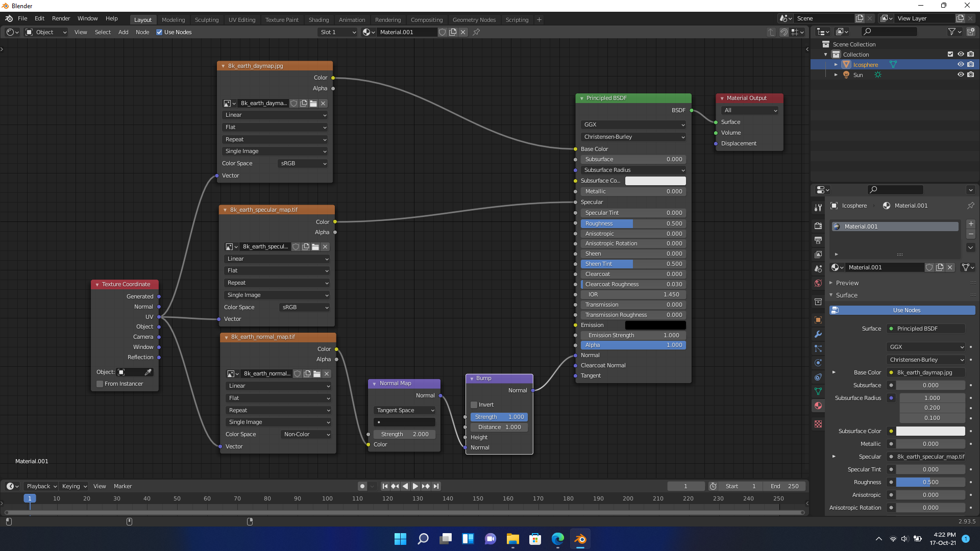This screenshot has width=980, height=551.
Task: Change Color Space Non-Color dropdown
Action: pyautogui.click(x=306, y=435)
